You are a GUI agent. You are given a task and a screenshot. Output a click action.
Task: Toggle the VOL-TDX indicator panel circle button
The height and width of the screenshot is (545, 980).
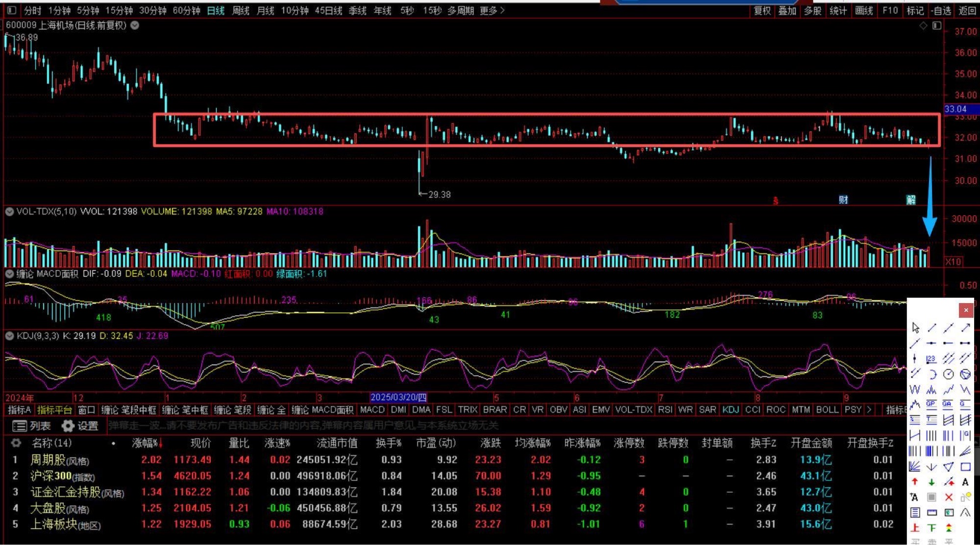tap(9, 212)
